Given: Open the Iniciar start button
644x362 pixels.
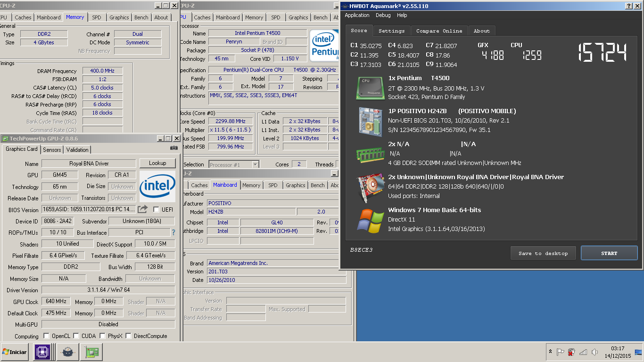Looking at the screenshot, I should [14, 352].
